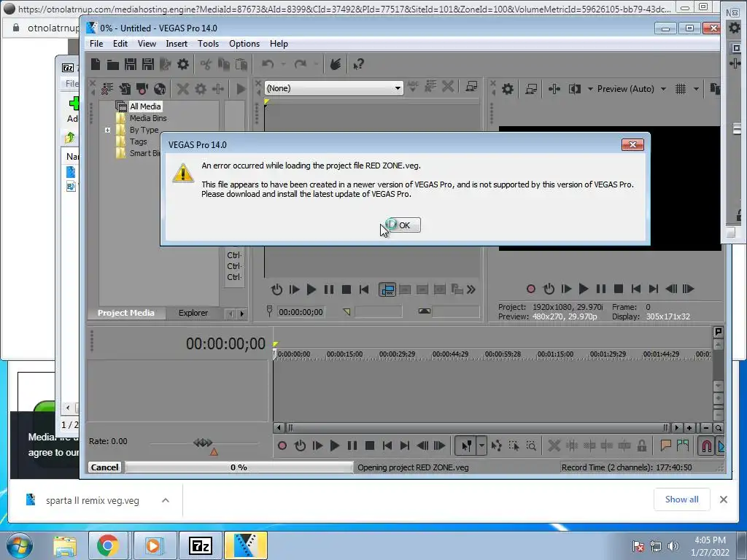747x560 pixels.
Task: Click Play in the trimmer transport
Action: click(311, 289)
